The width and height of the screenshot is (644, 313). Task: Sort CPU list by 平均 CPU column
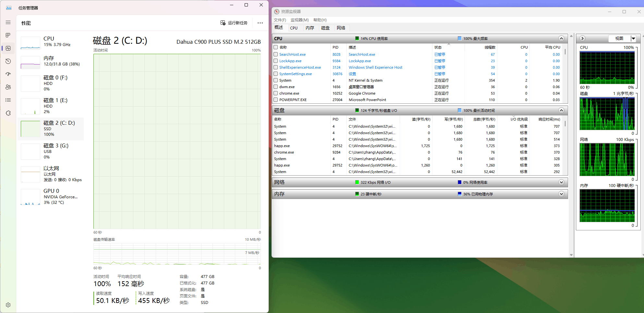(547, 47)
